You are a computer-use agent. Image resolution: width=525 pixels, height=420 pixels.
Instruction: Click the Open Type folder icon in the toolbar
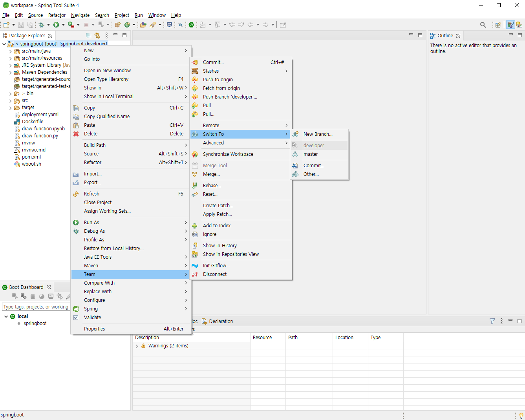click(143, 25)
